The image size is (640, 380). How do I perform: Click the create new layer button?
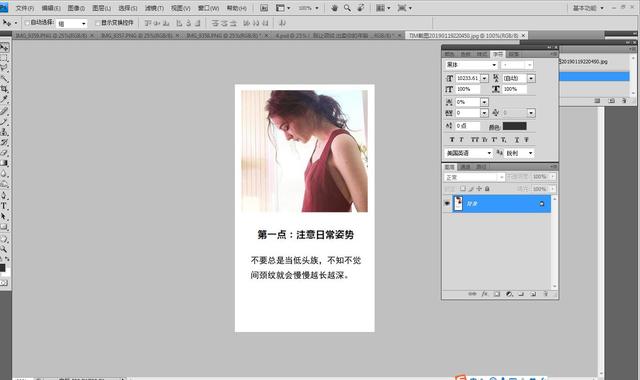533,294
